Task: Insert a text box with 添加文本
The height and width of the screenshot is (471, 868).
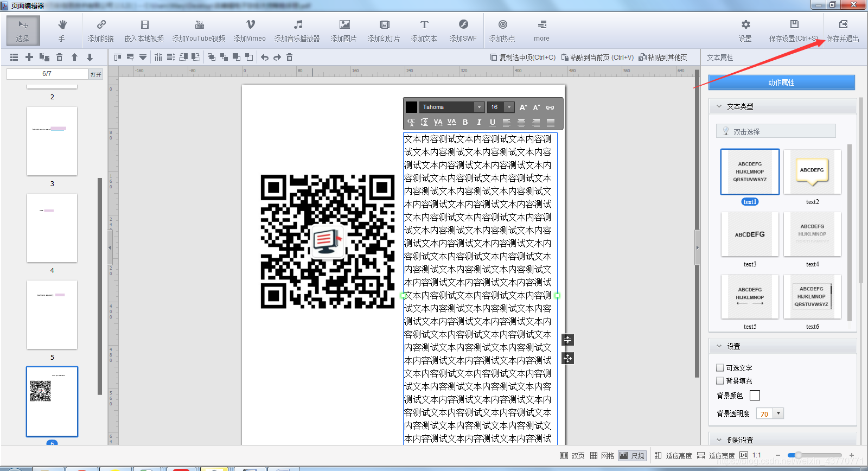Action: 424,30
